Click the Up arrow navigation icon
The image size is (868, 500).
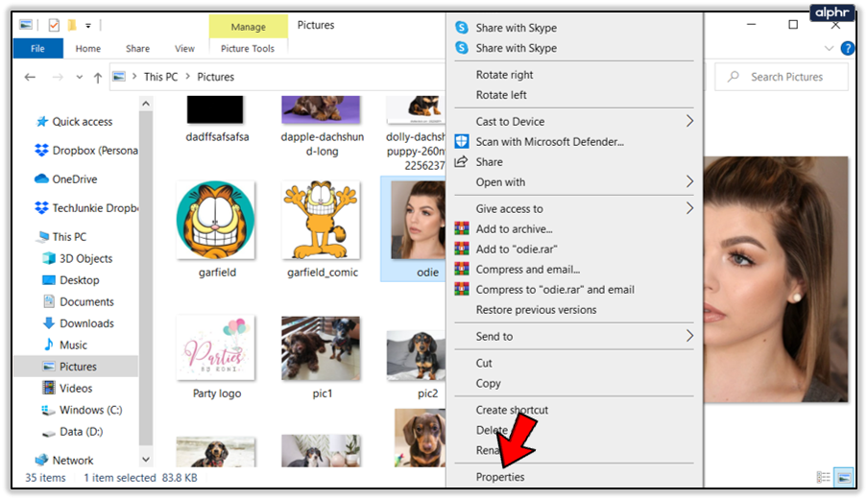pos(98,78)
